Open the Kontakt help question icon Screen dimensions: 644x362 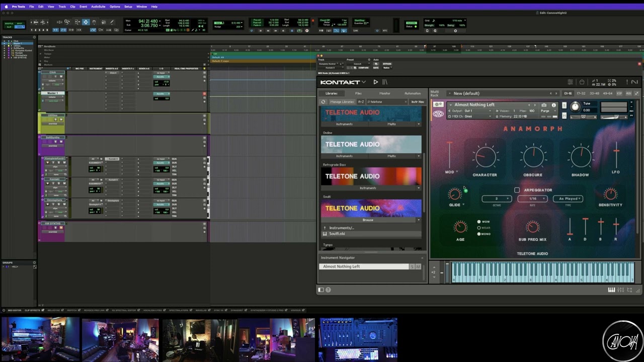point(328,290)
